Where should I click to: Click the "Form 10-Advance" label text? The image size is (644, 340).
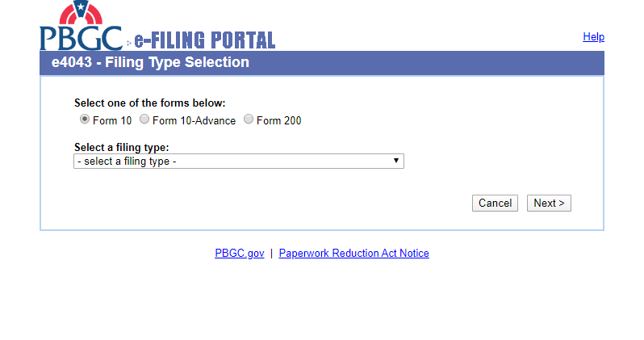pyautogui.click(x=194, y=120)
